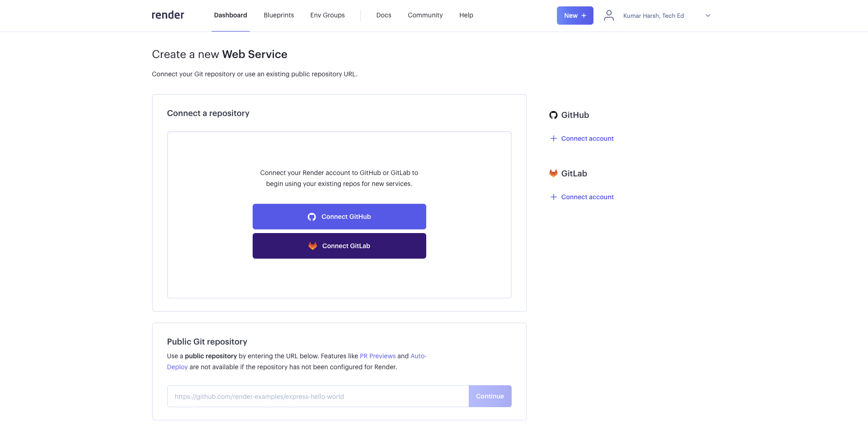Open the Docs link
This screenshot has width=868, height=446.
point(383,15)
